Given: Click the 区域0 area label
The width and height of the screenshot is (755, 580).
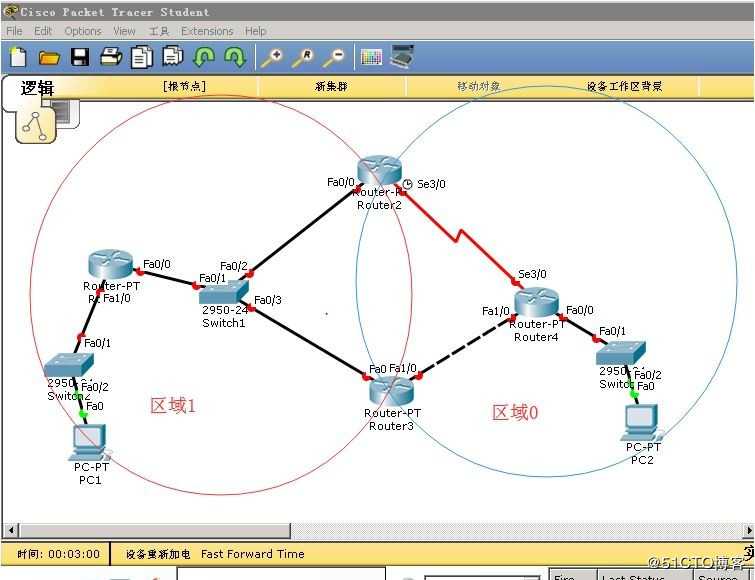Looking at the screenshot, I should click(515, 412).
